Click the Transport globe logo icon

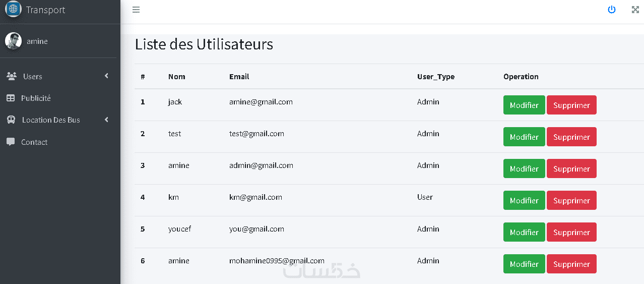coord(13,9)
